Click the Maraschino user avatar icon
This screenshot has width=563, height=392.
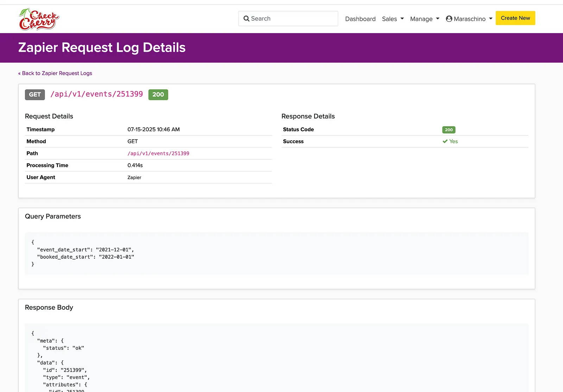point(449,19)
